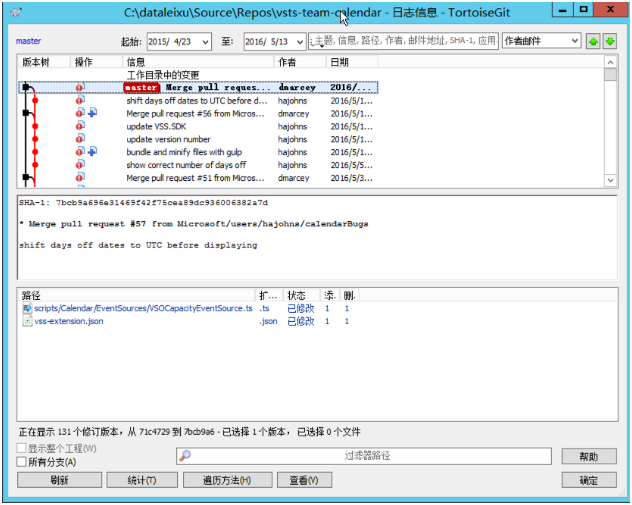The image size is (632, 505).
Task: Select the 'show correct number of days off' commit
Action: tap(198, 165)
